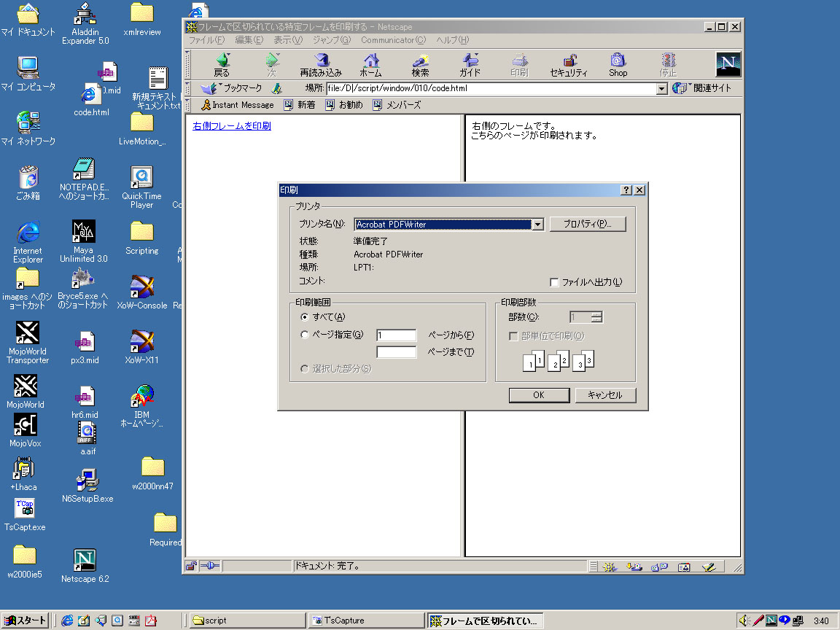Image resolution: width=840 pixels, height=630 pixels.
Task: Select the TsCapt.exe desktop icon
Action: click(25, 514)
